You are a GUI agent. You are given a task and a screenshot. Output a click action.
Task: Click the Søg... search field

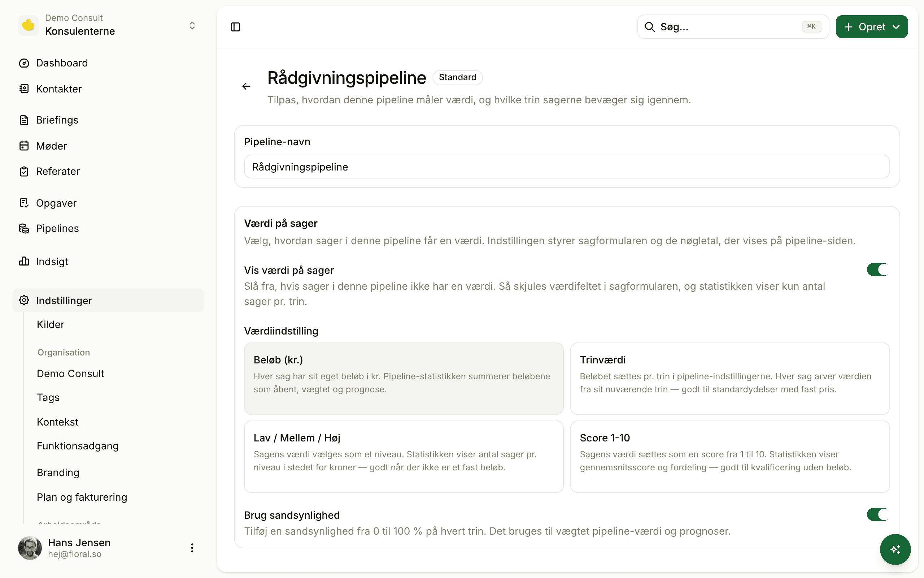tap(733, 27)
